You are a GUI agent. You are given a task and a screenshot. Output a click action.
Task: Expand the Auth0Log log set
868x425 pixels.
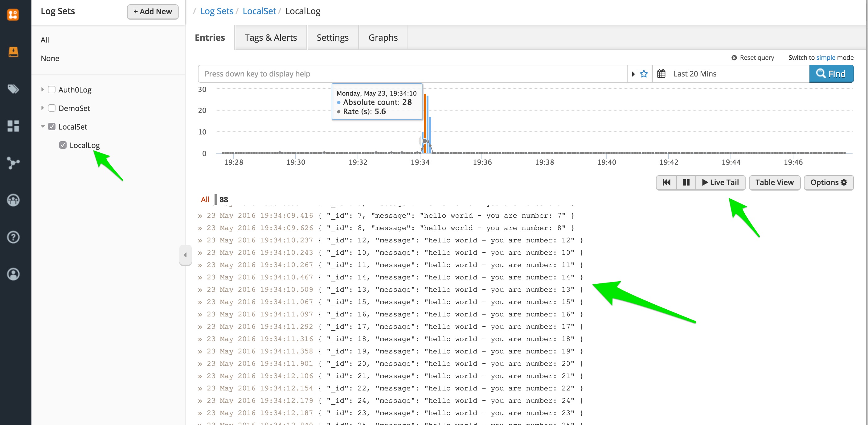pos(43,90)
